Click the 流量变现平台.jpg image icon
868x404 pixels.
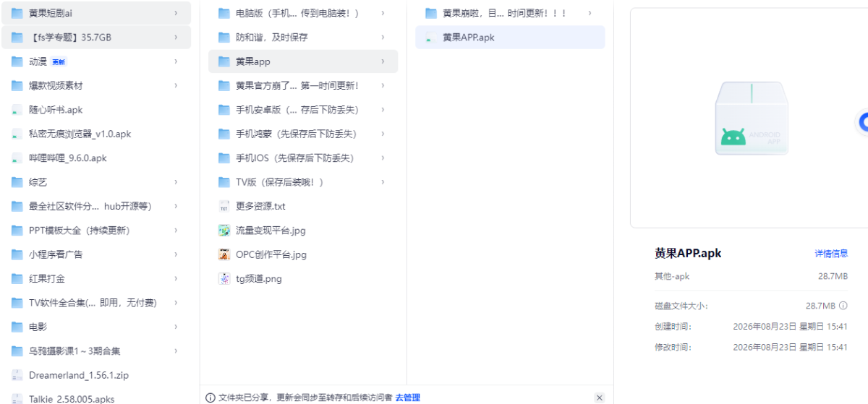[x=224, y=231]
